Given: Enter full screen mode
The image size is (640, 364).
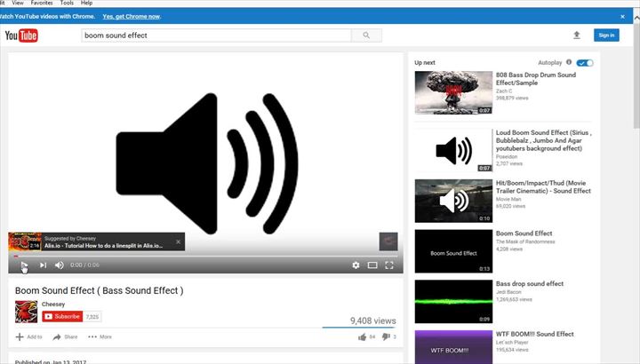Looking at the screenshot, I should pos(389,265).
